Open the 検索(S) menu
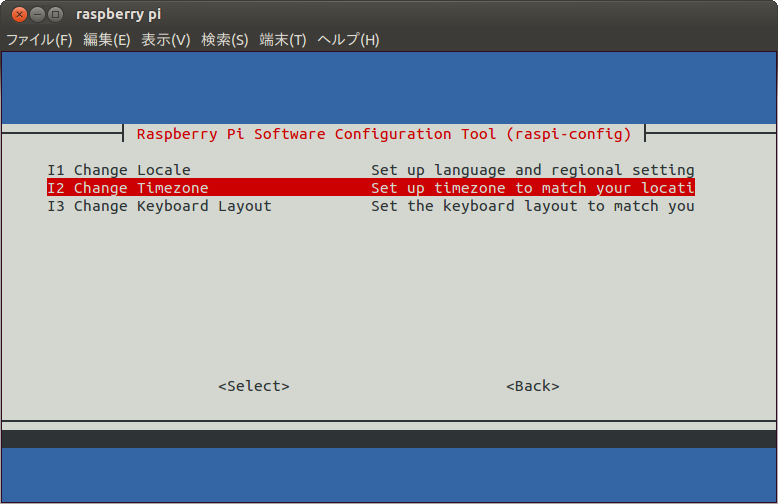Viewport: 778px width, 504px height. click(225, 40)
